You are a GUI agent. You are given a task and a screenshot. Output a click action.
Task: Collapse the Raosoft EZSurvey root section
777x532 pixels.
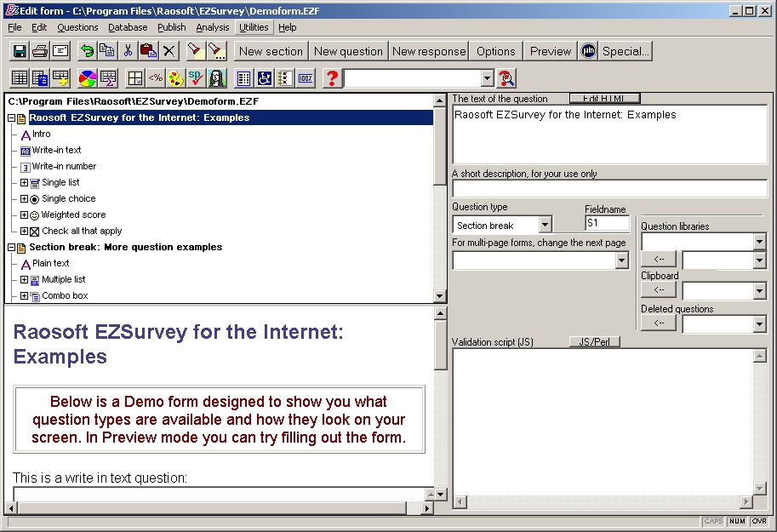tap(11, 118)
